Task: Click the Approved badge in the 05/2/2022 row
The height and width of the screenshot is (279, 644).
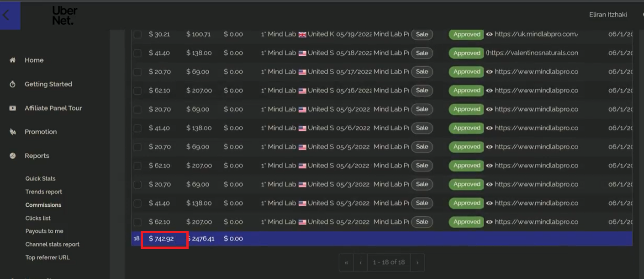Action: pyautogui.click(x=466, y=222)
